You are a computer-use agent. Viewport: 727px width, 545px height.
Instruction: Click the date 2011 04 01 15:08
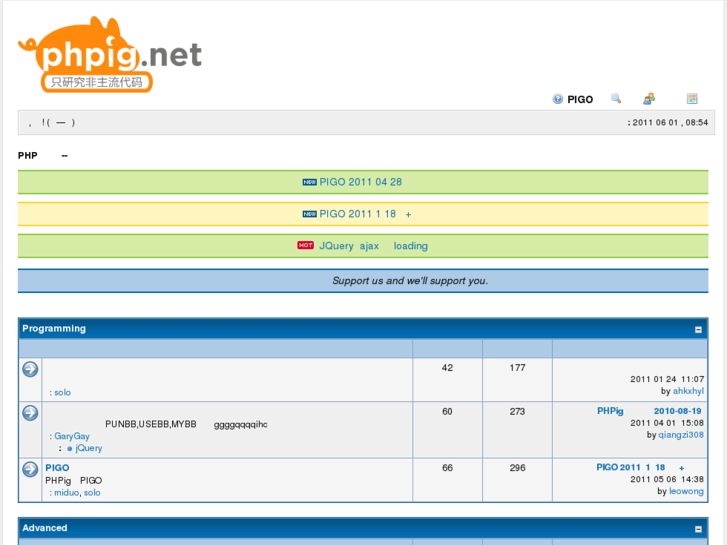click(x=667, y=423)
